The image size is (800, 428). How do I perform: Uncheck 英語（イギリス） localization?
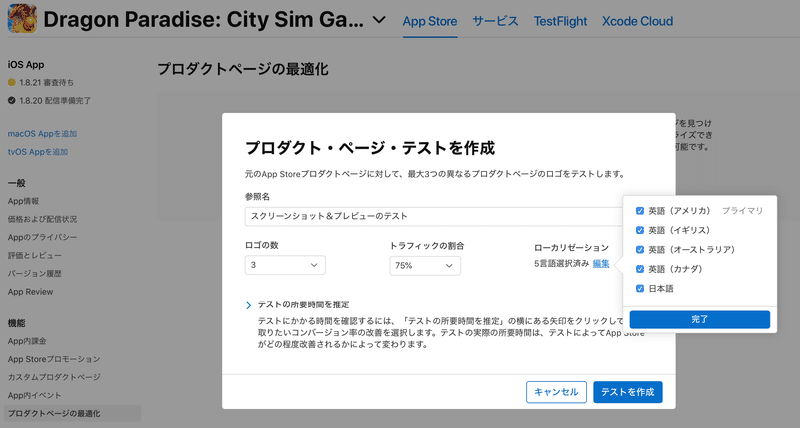click(x=640, y=230)
